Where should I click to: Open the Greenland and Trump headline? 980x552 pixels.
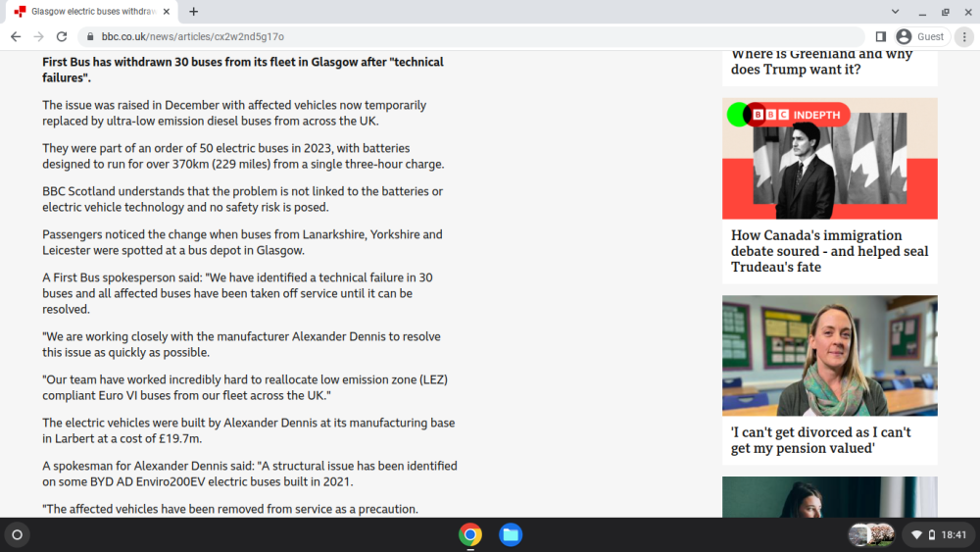tap(822, 61)
